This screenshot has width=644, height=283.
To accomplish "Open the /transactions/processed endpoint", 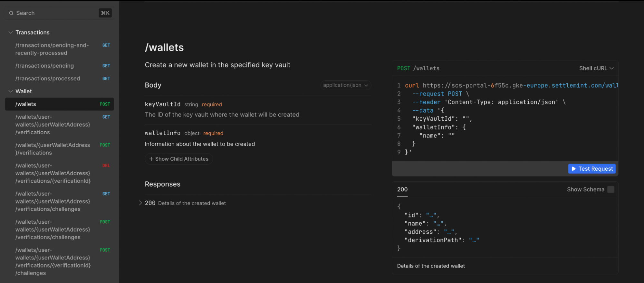I will [x=59, y=79].
